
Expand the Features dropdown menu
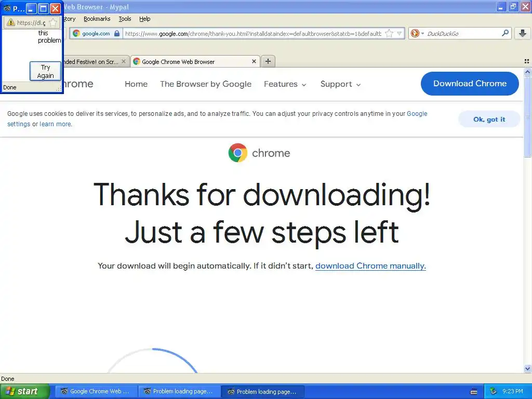point(285,84)
